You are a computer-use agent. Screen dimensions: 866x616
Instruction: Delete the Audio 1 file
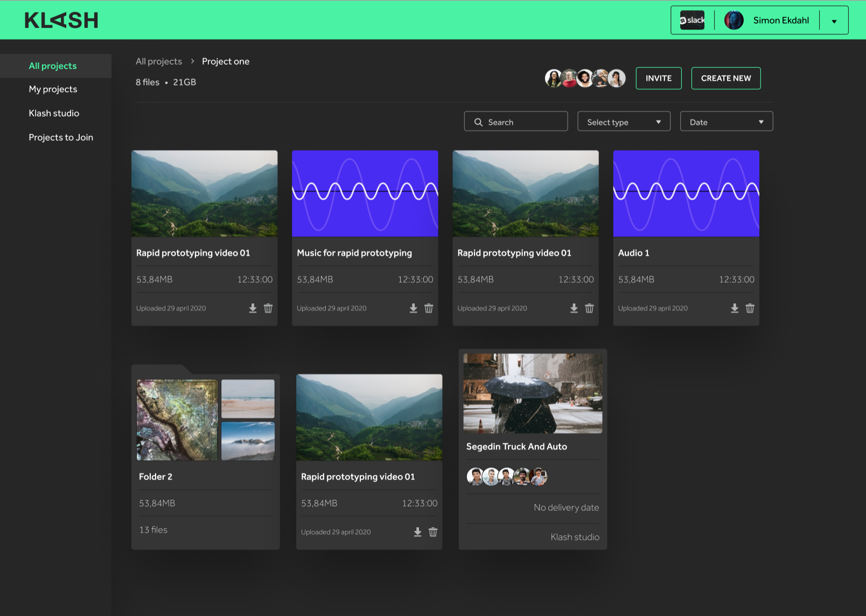pos(750,308)
